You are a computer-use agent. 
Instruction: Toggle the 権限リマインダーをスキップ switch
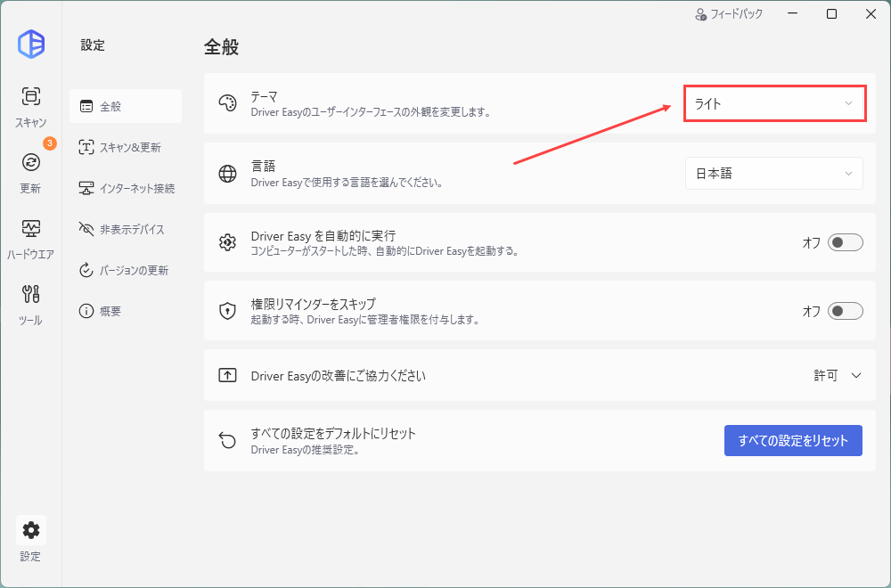click(x=845, y=311)
